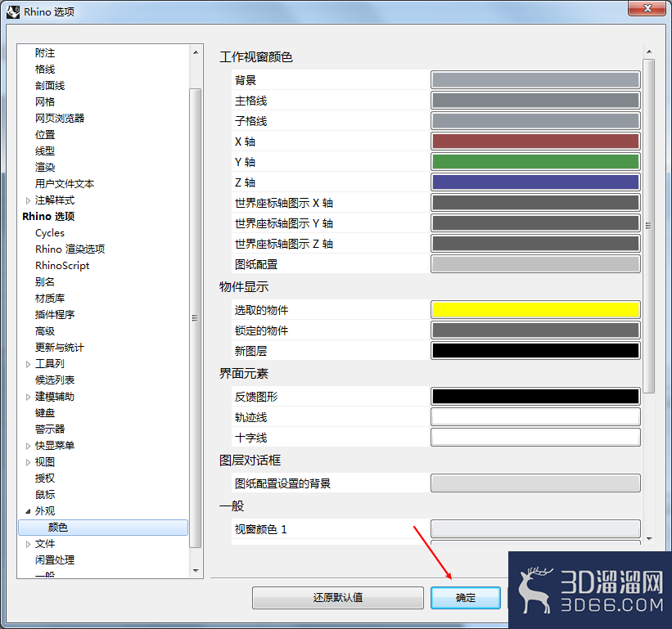672x629 pixels.
Task: Select Rhino 渲染选项 in the tree
Action: tap(70, 249)
